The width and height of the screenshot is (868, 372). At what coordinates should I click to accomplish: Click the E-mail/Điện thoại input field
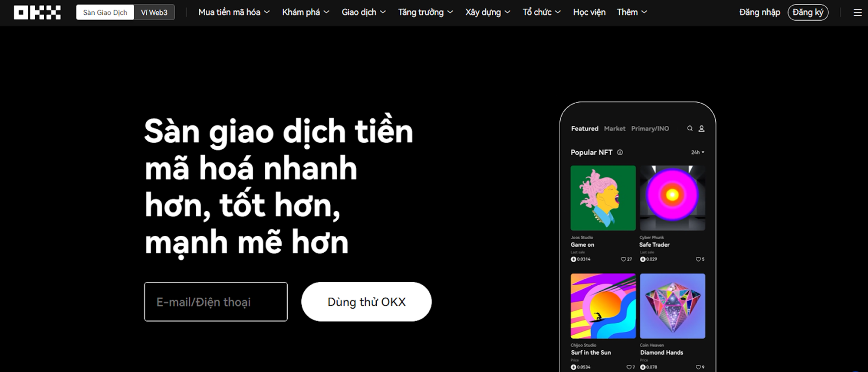(x=216, y=302)
